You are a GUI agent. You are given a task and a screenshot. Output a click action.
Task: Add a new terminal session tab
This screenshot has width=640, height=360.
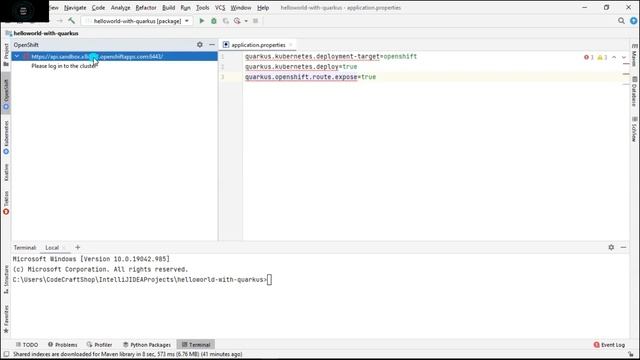click(x=78, y=247)
